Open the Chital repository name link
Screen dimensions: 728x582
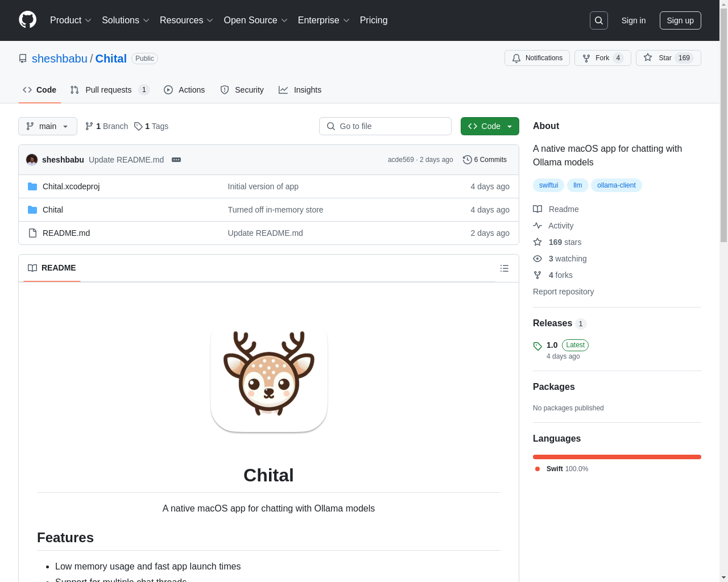[111, 59]
